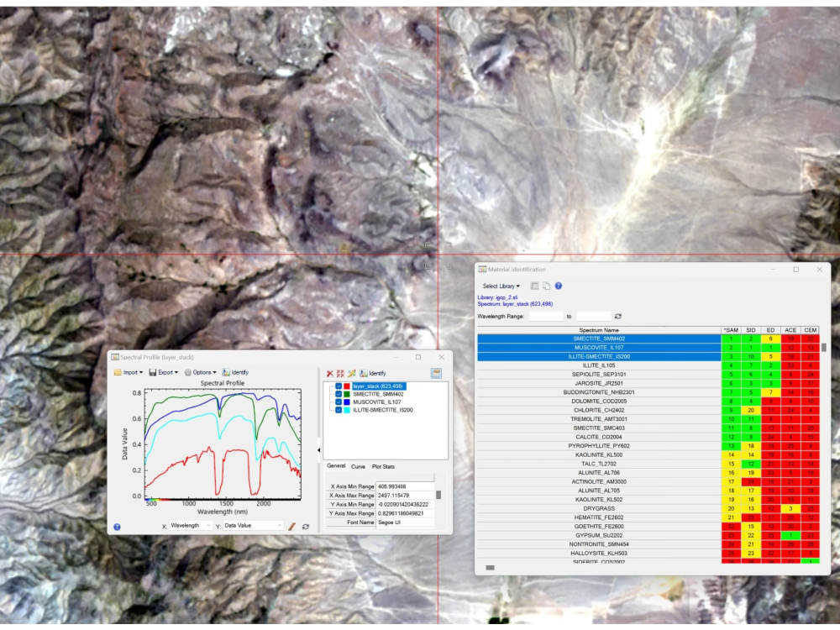Click the red X remove icon in Spectral Profile
Image resolution: width=840 pixels, height=630 pixels.
tap(329, 374)
